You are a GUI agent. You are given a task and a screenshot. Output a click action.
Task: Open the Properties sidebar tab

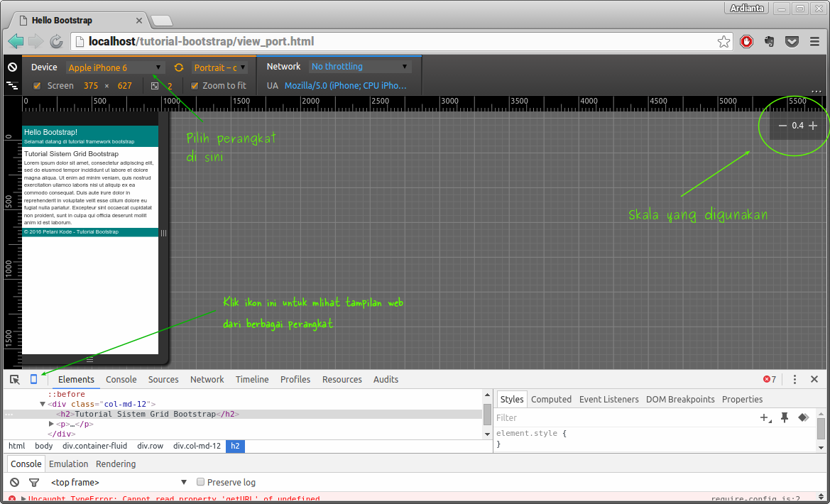(742, 399)
